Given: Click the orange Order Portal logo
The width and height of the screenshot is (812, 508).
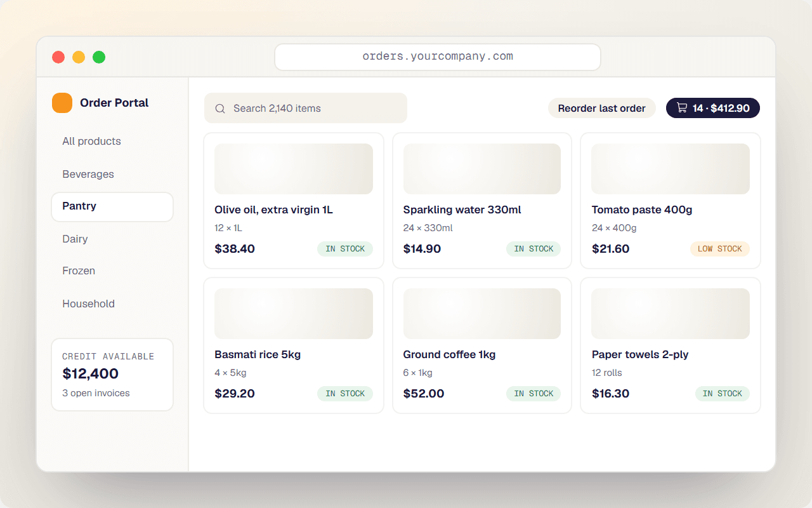Looking at the screenshot, I should click(x=62, y=103).
